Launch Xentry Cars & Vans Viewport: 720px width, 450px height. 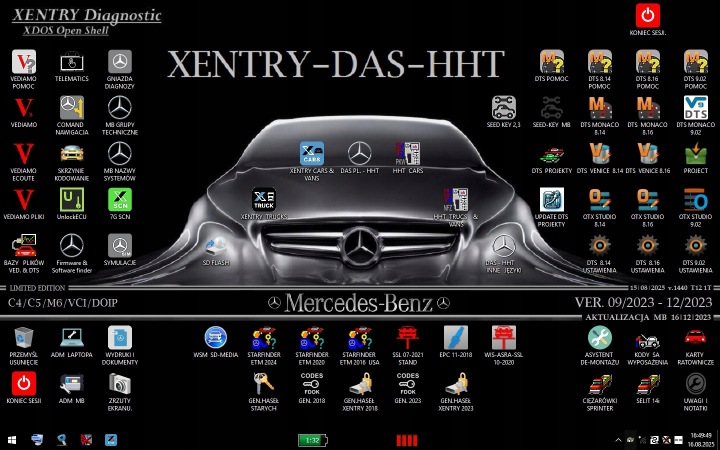coord(312,154)
